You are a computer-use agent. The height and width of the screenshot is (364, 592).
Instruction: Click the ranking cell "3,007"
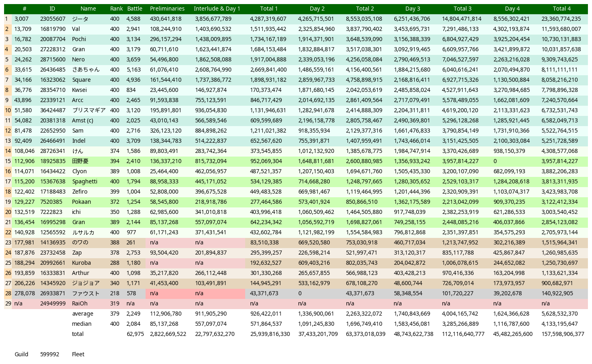22,19
